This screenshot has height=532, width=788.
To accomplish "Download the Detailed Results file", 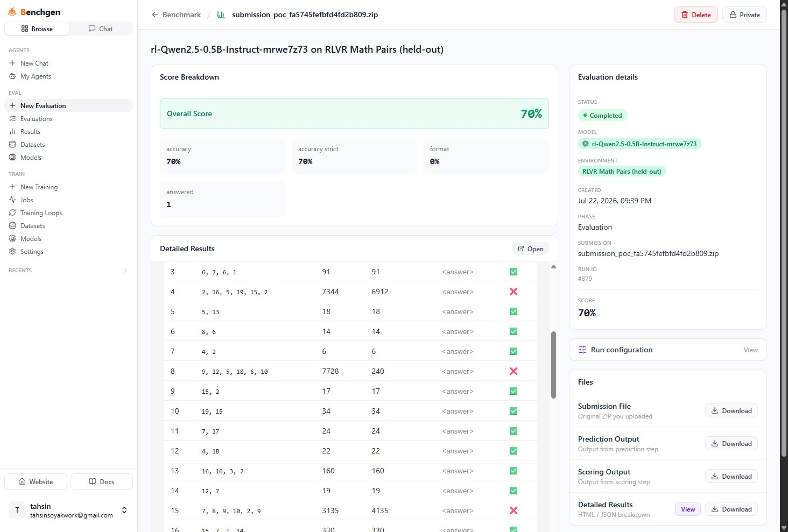I will coord(731,509).
